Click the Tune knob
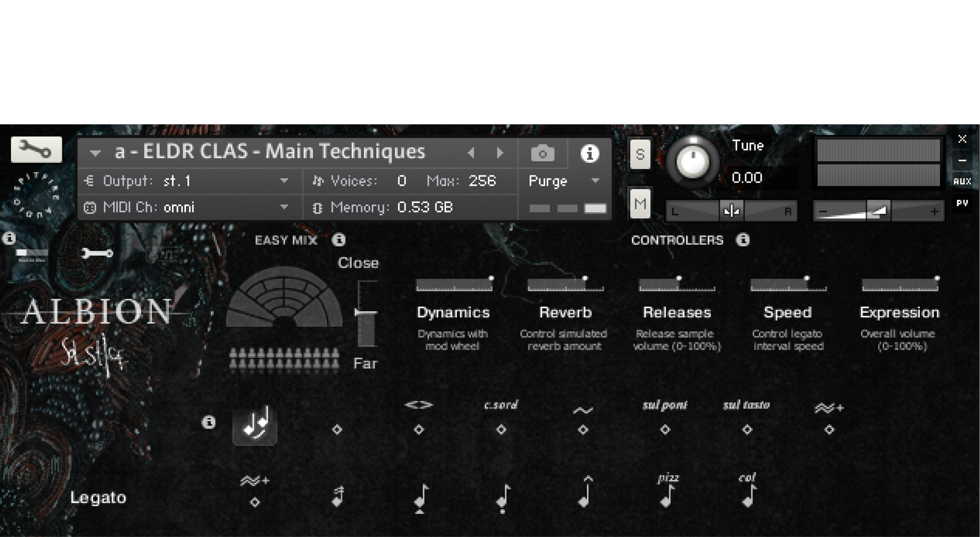Image resolution: width=980 pixels, height=537 pixels. [692, 161]
